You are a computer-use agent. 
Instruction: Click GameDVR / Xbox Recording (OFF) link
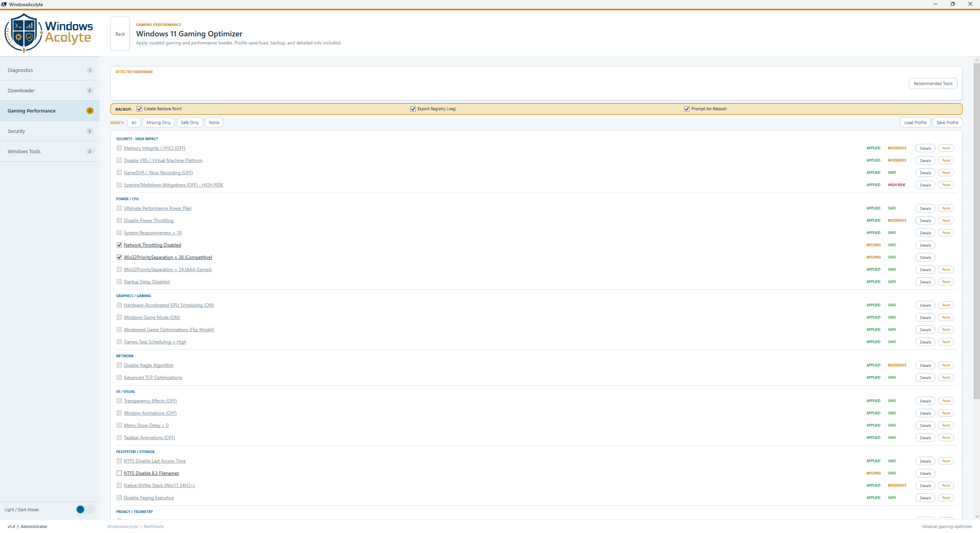(158, 173)
